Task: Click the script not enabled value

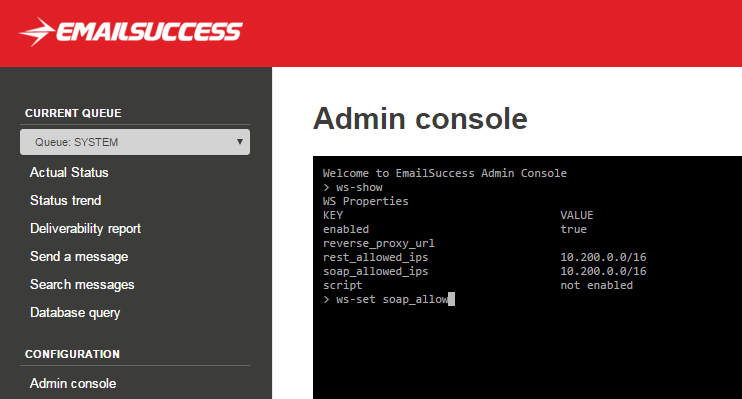Action: (x=597, y=285)
